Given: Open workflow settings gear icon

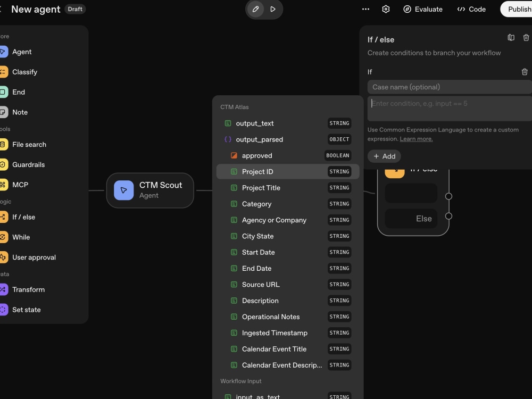Looking at the screenshot, I should [386, 9].
